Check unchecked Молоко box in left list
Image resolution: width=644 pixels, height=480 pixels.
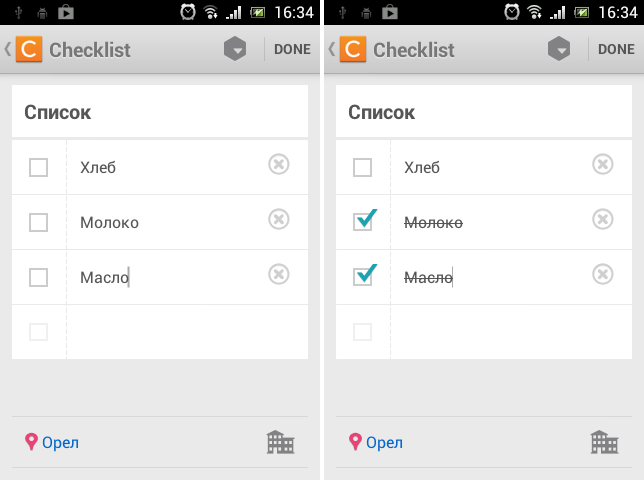[39, 223]
